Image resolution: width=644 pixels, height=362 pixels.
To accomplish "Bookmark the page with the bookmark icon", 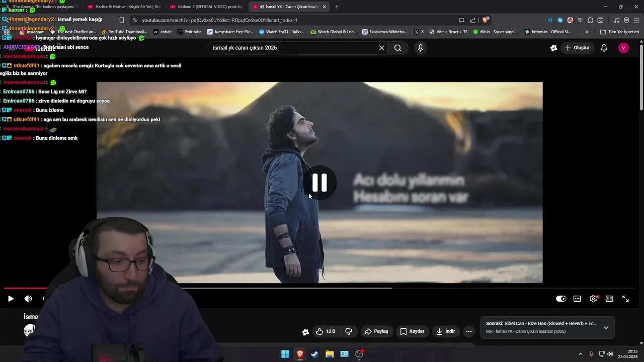I will [122, 20].
